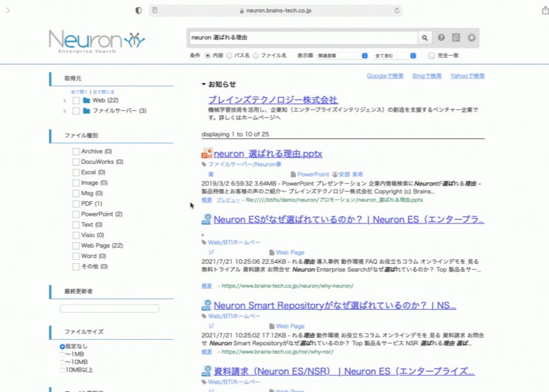This screenshot has width=549, height=392.
Task: Open the 表示順 sort dropdown
Action: pos(342,56)
